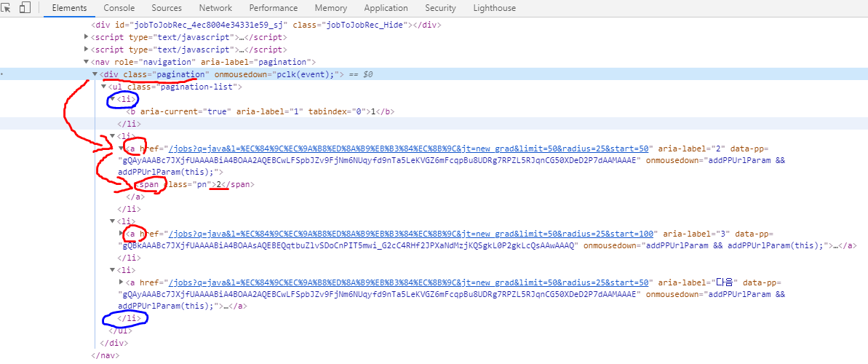Select the nav aria-label="pagination" line

pyautogui.click(x=203, y=62)
